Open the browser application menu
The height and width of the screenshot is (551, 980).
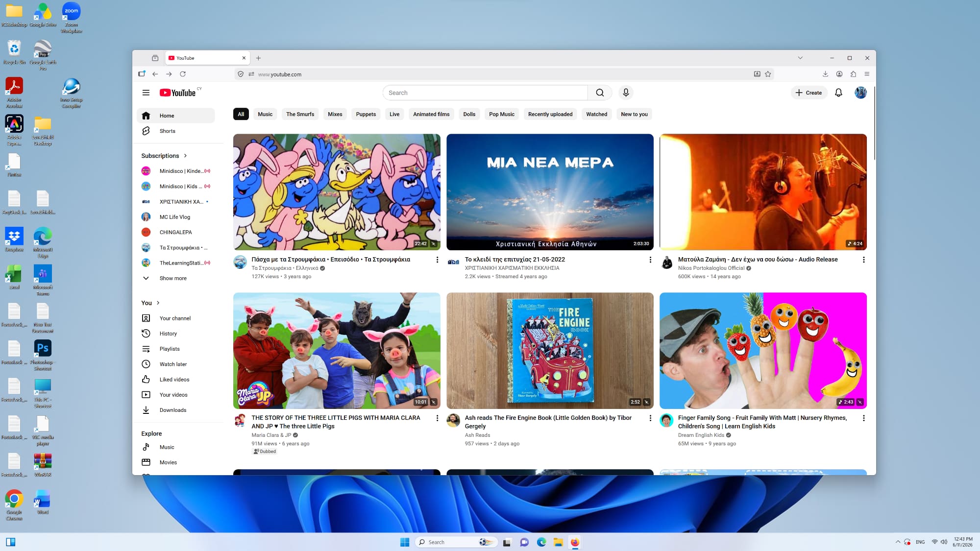(867, 74)
